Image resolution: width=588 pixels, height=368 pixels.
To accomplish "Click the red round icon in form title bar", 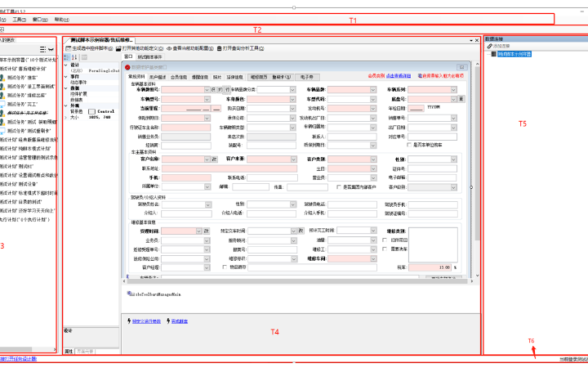I will [x=127, y=67].
